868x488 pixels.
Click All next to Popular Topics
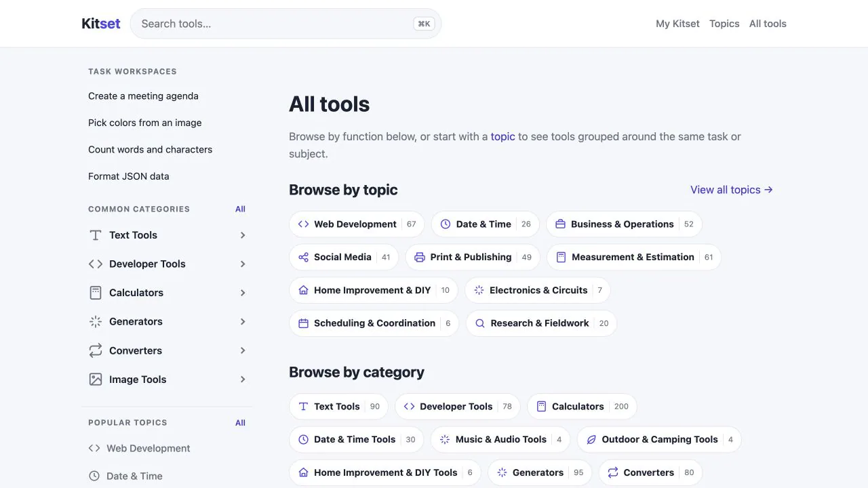click(240, 423)
